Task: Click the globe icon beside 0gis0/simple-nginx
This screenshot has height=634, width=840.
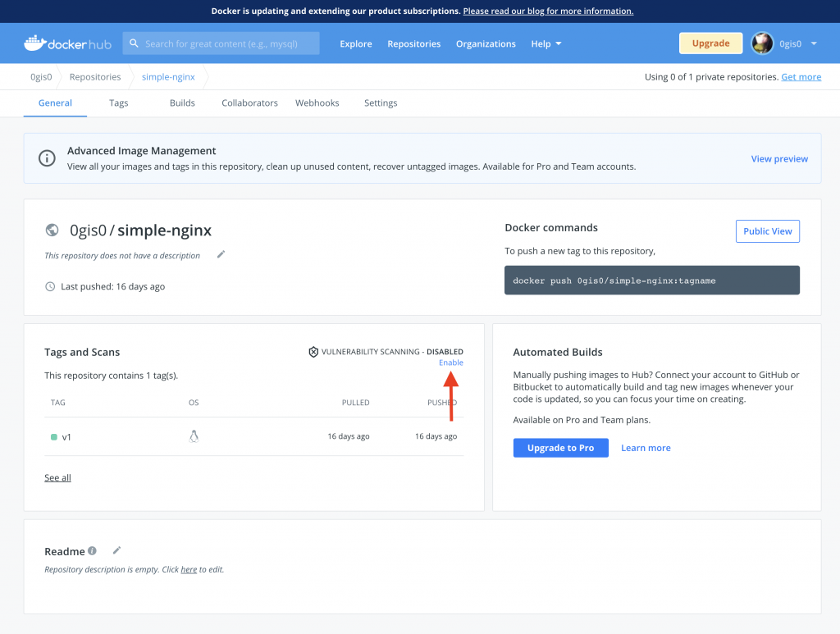Action: click(52, 230)
